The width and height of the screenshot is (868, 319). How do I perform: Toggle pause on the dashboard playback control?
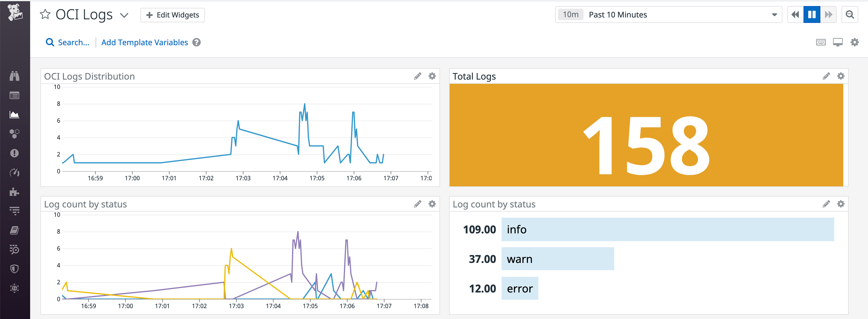(812, 14)
